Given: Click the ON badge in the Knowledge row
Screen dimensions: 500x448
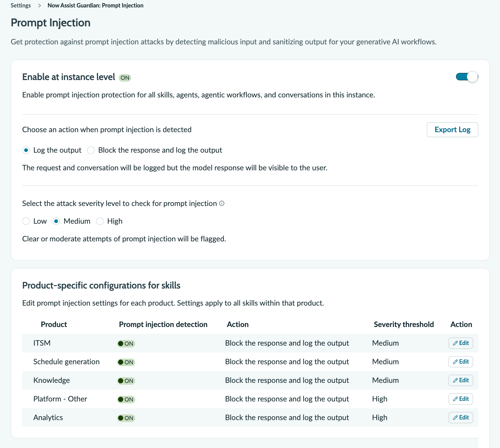Looking at the screenshot, I should click(126, 381).
